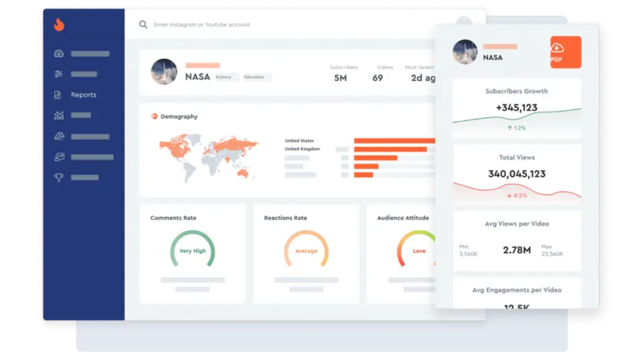Viewport: 644px width, 352px height.
Task: Click the 2.78M average views value
Action: [517, 250]
